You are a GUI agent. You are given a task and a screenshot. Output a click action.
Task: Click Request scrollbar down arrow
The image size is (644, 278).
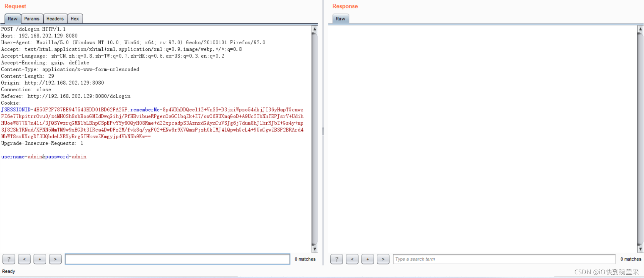[315, 249]
